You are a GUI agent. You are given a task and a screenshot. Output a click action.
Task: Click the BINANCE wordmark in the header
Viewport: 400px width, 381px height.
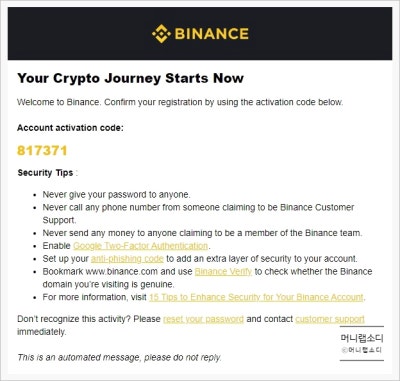[211, 34]
